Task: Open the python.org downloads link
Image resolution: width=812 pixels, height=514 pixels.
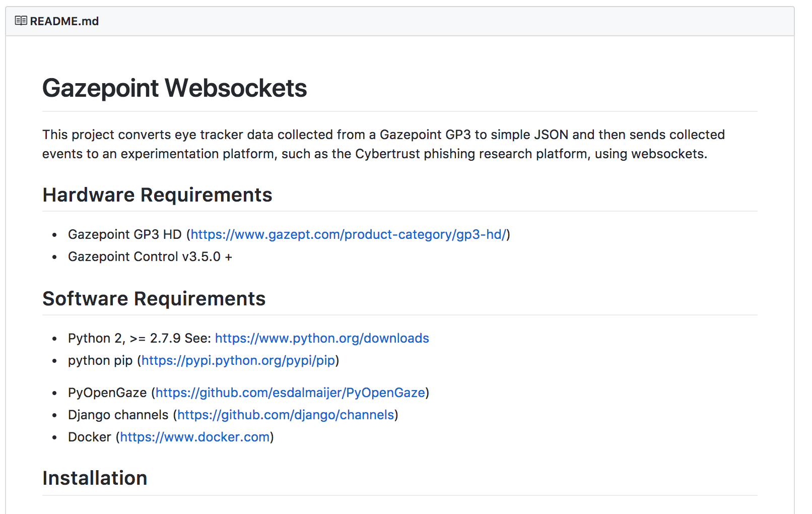Action: [x=322, y=338]
